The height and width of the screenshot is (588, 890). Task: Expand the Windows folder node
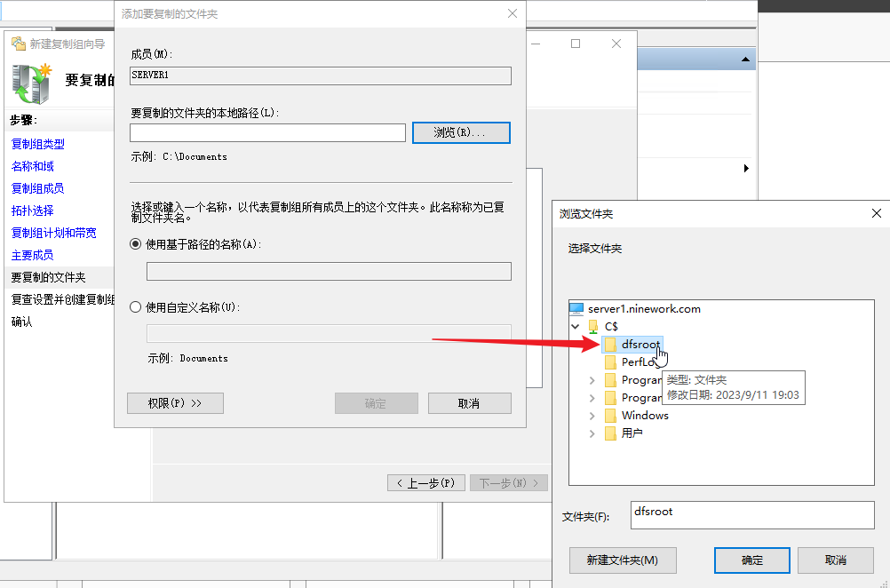coord(592,416)
